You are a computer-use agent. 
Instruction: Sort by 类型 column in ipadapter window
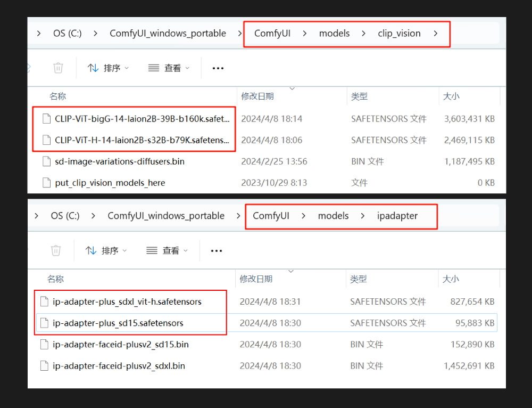click(x=358, y=279)
